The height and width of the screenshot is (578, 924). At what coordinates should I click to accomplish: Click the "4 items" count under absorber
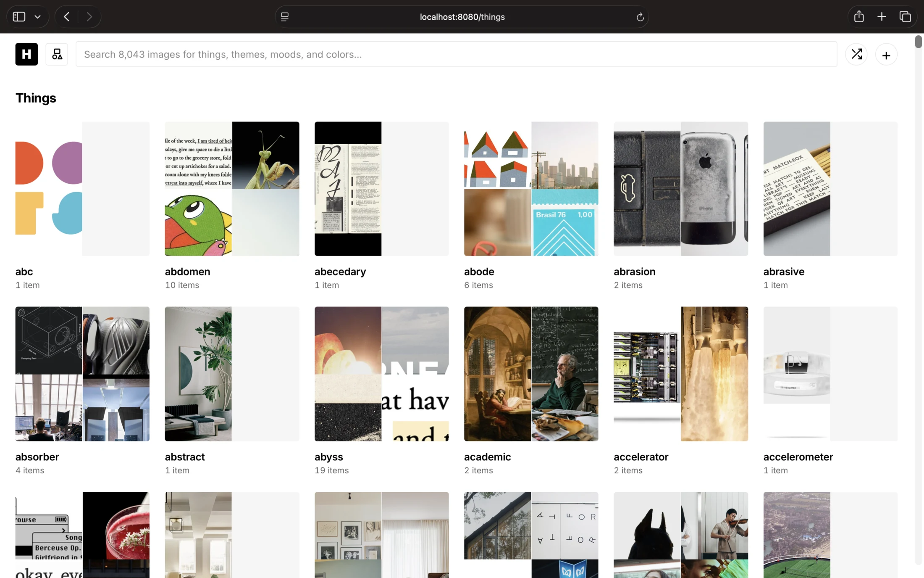coord(30,470)
